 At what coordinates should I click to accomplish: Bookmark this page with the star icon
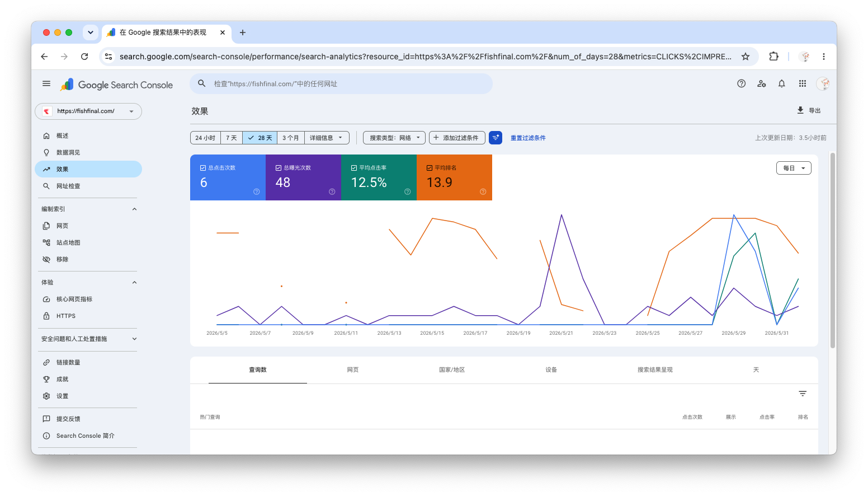(745, 57)
